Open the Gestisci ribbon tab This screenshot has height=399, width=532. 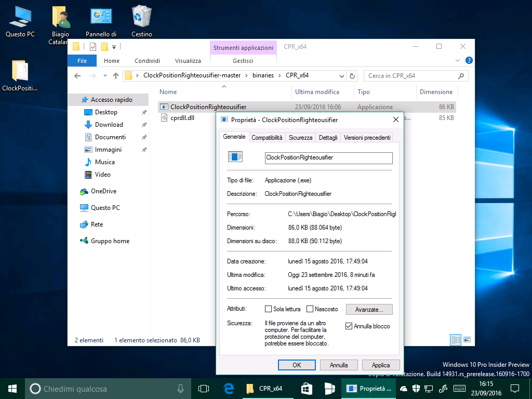[x=243, y=61]
